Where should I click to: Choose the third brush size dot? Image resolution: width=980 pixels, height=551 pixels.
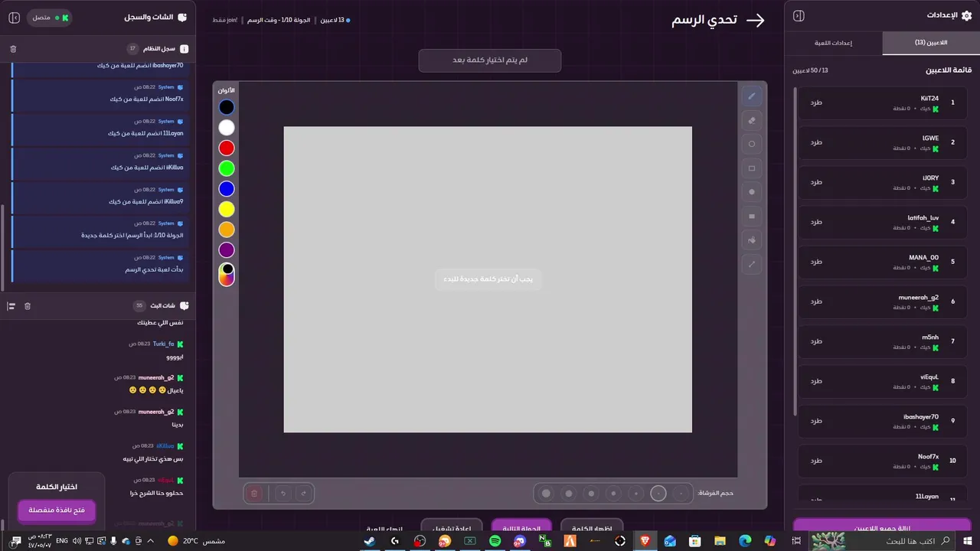pyautogui.click(x=636, y=494)
